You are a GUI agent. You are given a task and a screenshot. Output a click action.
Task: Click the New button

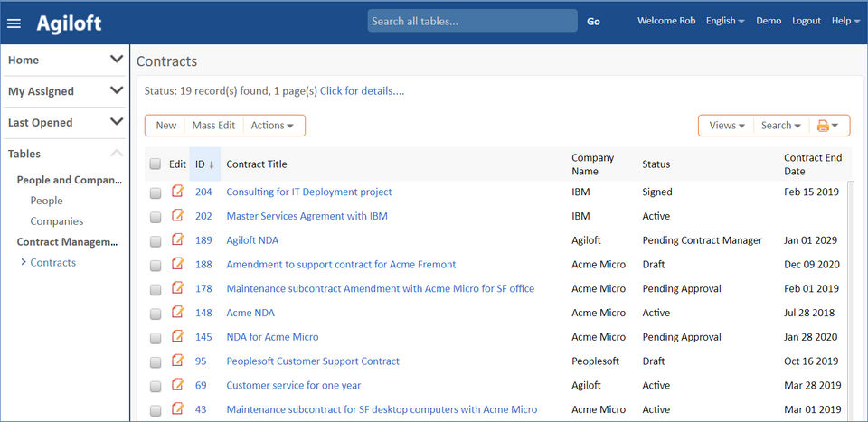[166, 126]
